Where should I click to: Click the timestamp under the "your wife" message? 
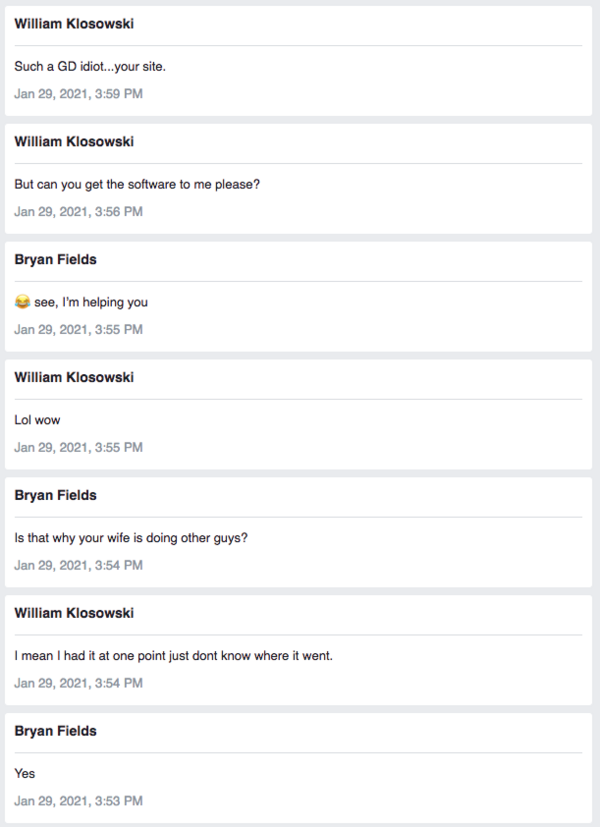(x=78, y=566)
